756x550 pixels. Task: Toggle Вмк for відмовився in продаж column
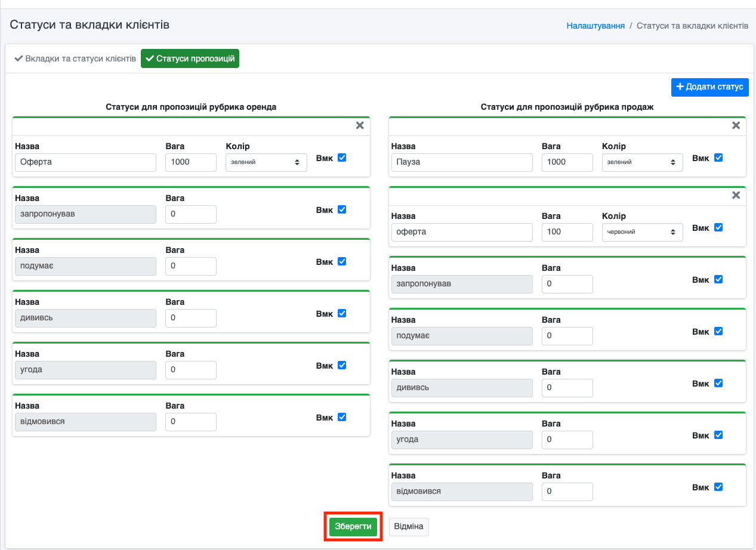click(718, 487)
